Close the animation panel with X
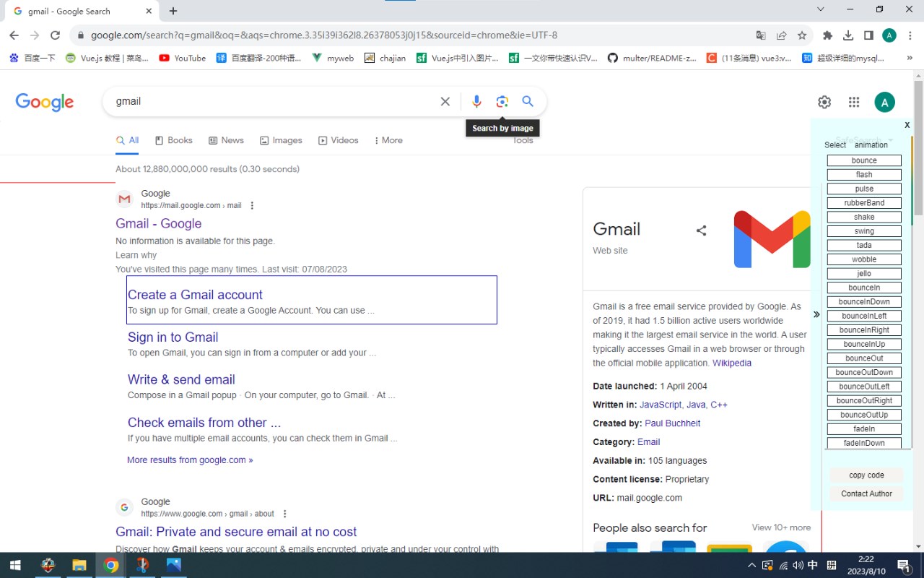Screen dimensions: 924x578 [907, 125]
